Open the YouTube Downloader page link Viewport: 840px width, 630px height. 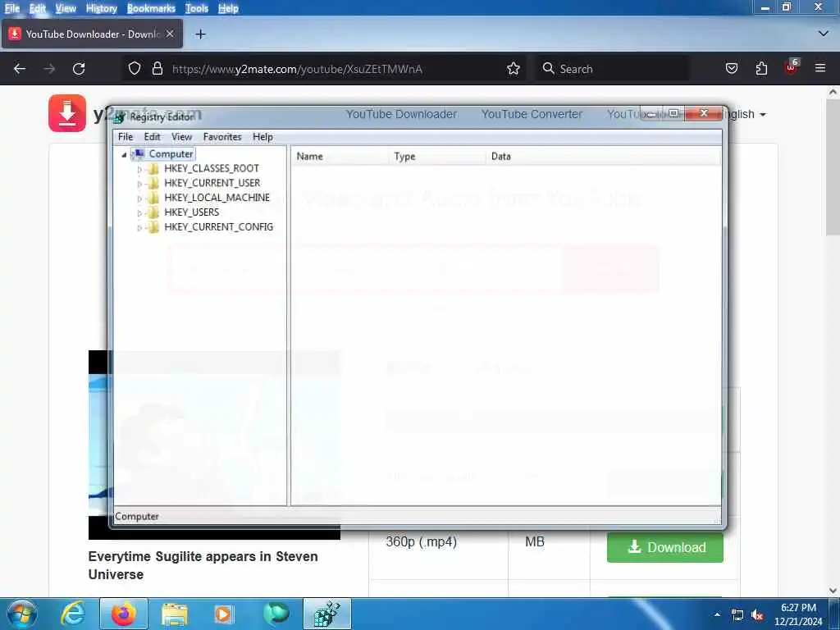(401, 114)
